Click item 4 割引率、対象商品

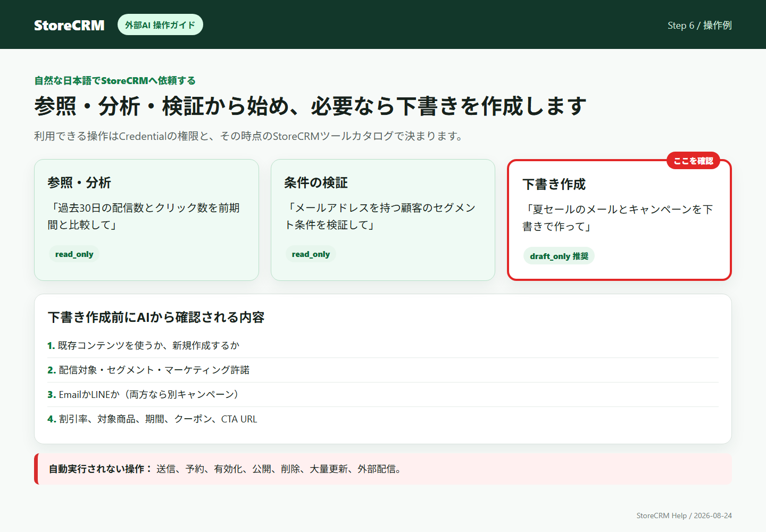point(383,419)
